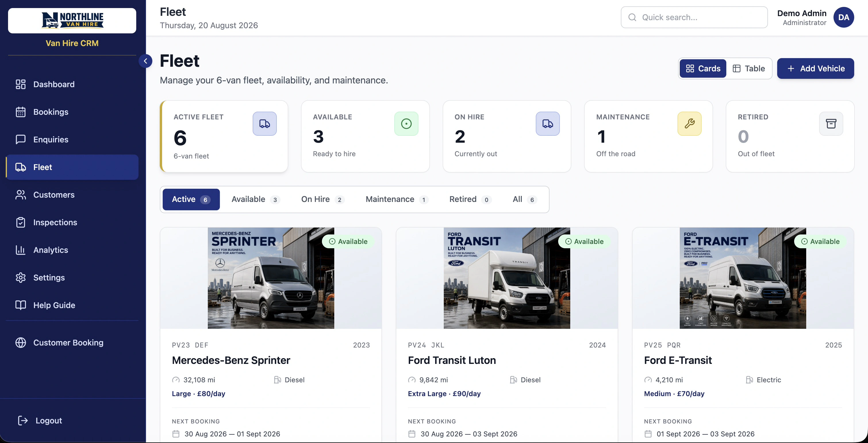868x443 pixels.
Task: Click the Help Guide book icon
Action: [21, 305]
